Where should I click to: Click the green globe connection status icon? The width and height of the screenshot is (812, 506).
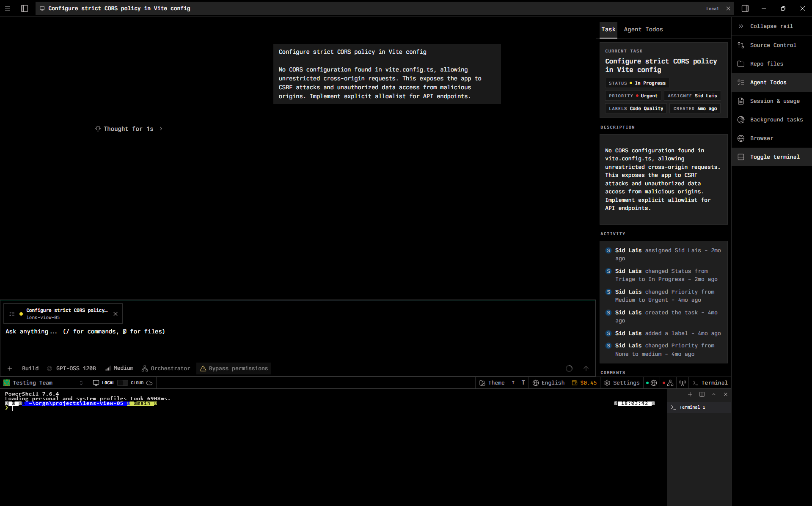[x=652, y=383]
